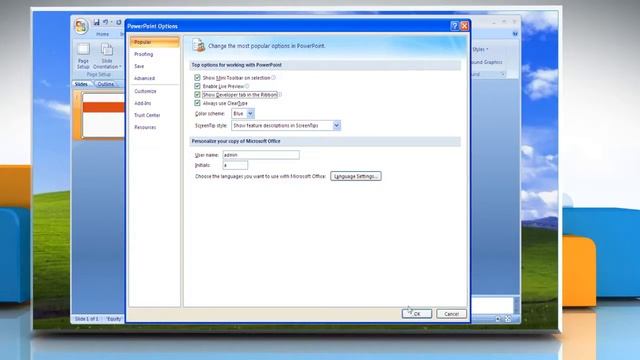
Task: Click info icon beside Enable Live Preview
Action: click(x=247, y=86)
